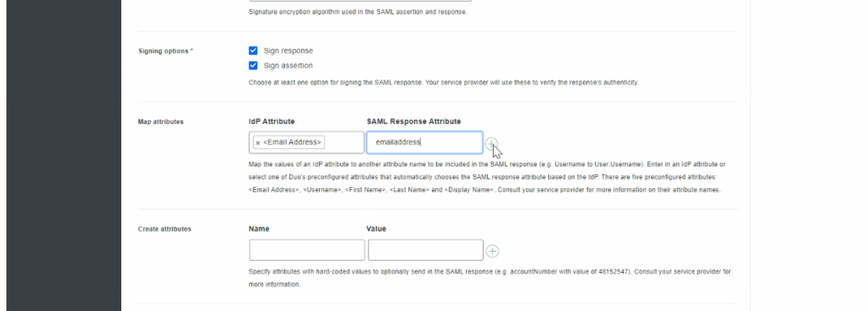Toggle the Sign response checkbox

pyautogui.click(x=253, y=51)
